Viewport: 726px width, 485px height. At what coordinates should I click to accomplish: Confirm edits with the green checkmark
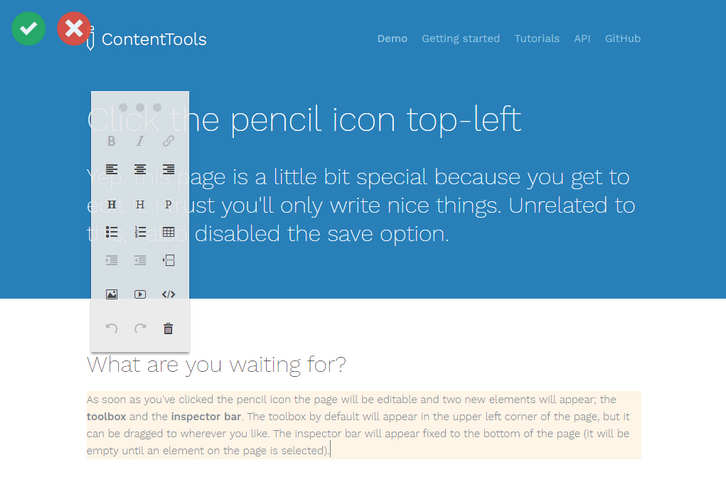[28, 28]
